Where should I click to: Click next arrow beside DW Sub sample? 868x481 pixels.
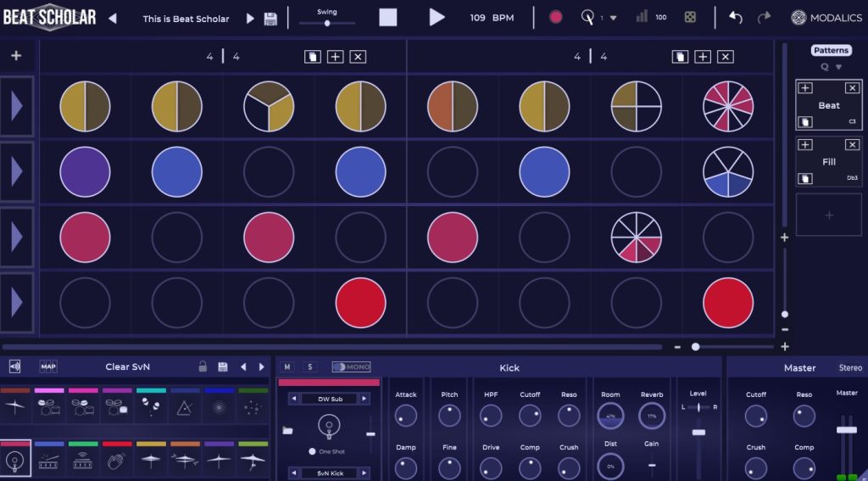[363, 399]
